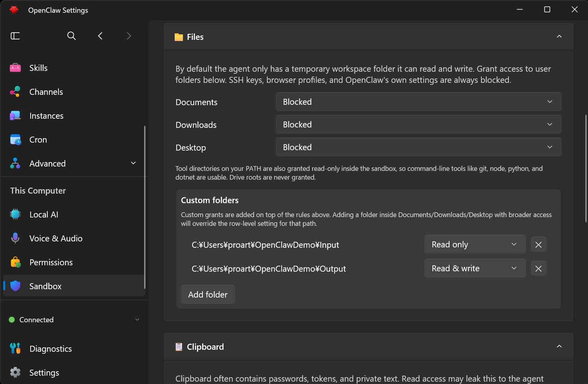Open the Documents access dropdown
Viewport: 588px width, 384px height.
pyautogui.click(x=419, y=102)
